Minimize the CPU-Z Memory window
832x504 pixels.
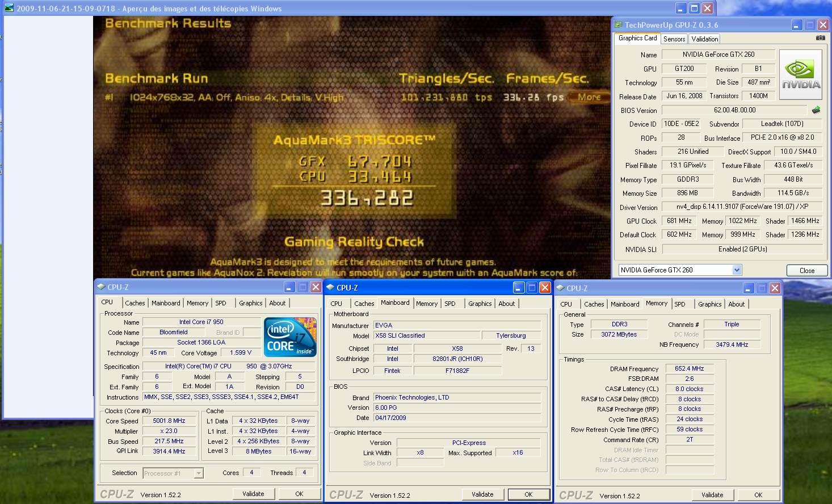[748, 288]
